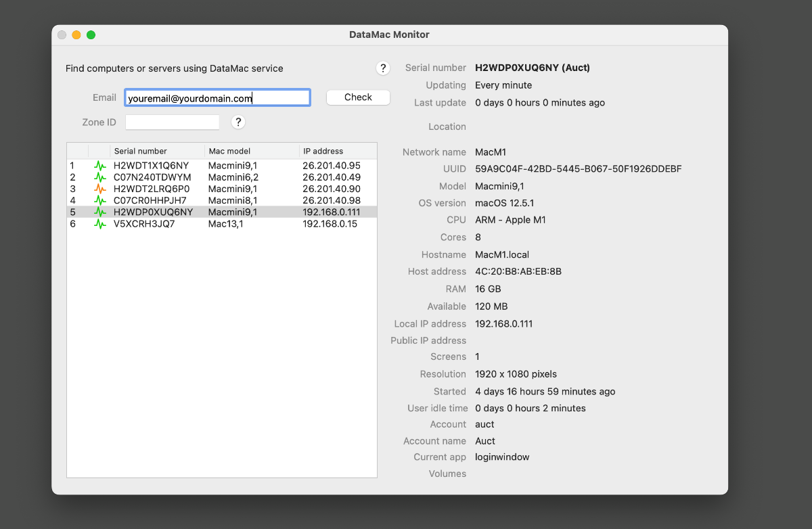Screen dimensions: 812x529
Task: Click IP address 26.201.40.90
Action: pos(332,189)
